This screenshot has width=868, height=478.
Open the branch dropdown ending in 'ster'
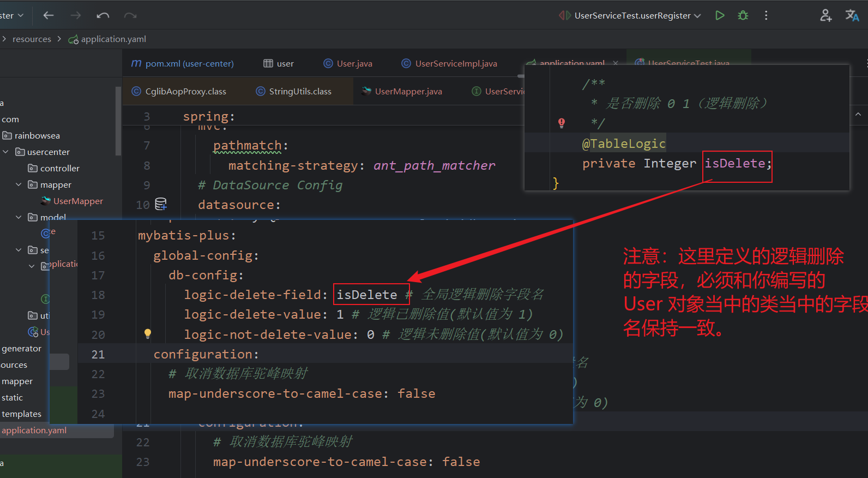[12, 15]
